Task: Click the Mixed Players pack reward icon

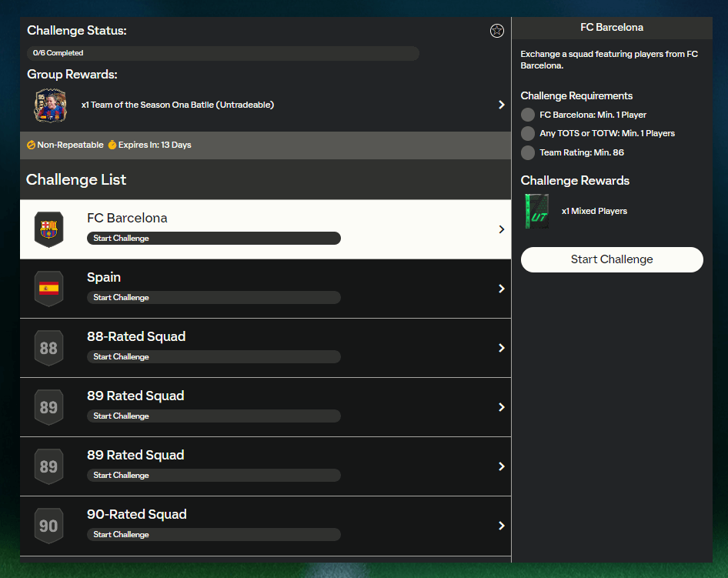Action: click(537, 211)
